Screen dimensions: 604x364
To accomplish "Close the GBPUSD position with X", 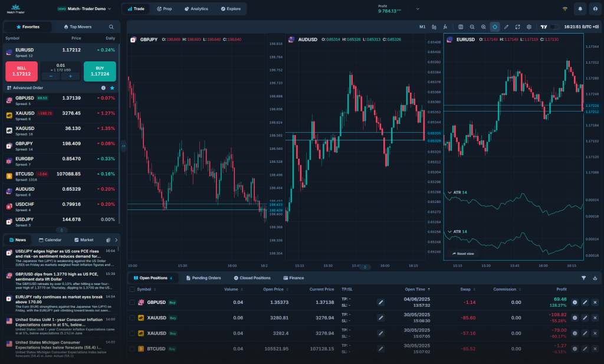I will point(595,303).
